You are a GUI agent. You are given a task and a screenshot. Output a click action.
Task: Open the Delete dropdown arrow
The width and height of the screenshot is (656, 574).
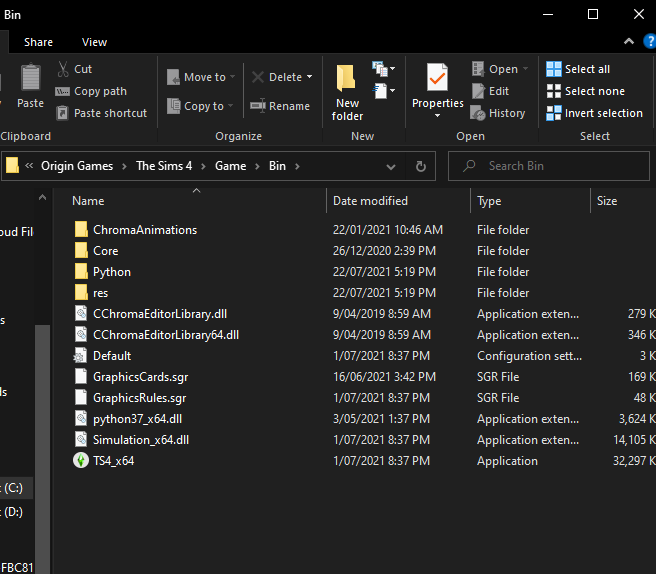[309, 77]
